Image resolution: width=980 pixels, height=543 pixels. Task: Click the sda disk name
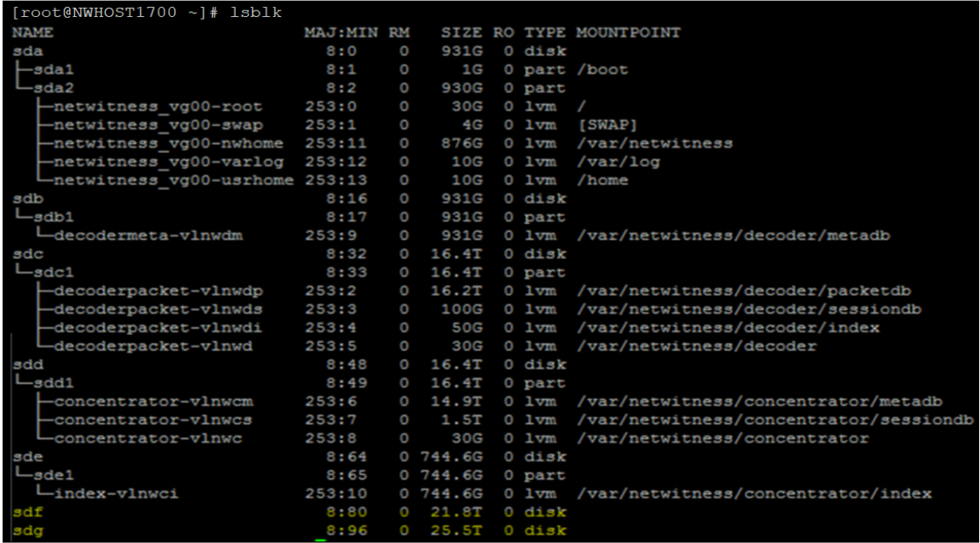click(27, 50)
